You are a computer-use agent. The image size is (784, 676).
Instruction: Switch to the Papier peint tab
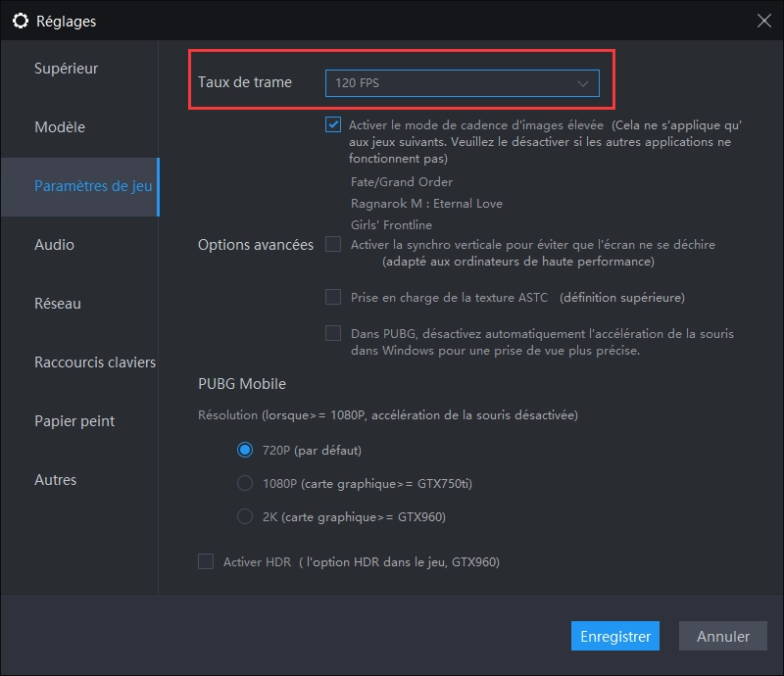click(74, 421)
